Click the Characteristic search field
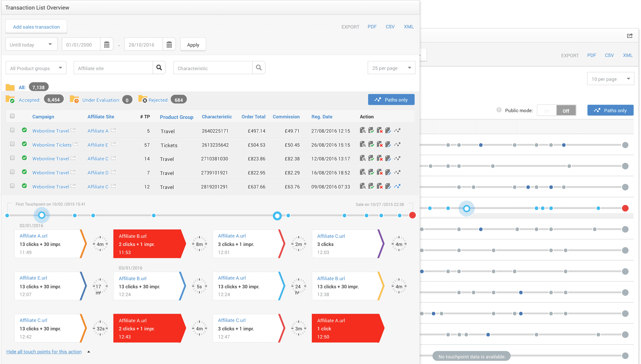 [x=213, y=68]
